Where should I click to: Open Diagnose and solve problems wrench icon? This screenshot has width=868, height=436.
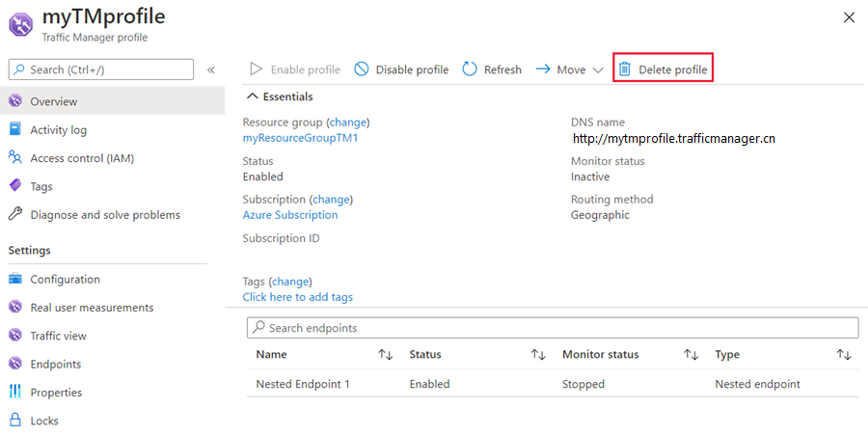[x=15, y=214]
